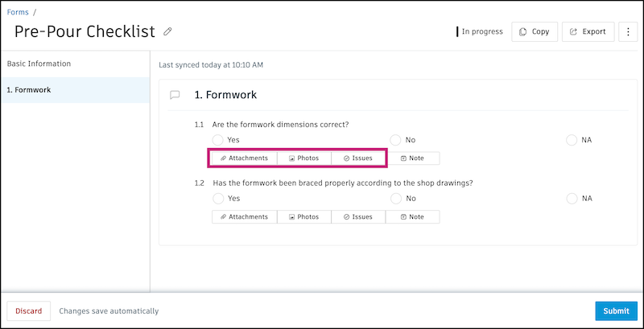Add a Note to question 1.2

point(412,216)
